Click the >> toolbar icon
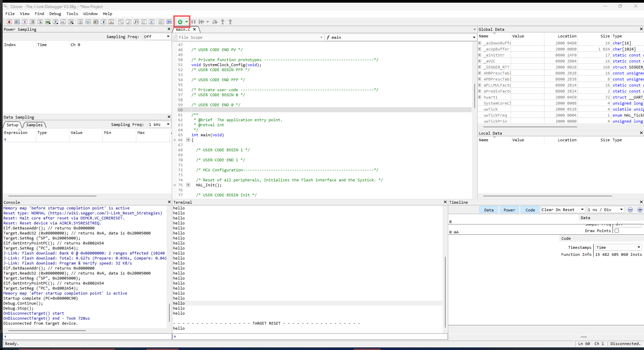 click(x=63, y=22)
